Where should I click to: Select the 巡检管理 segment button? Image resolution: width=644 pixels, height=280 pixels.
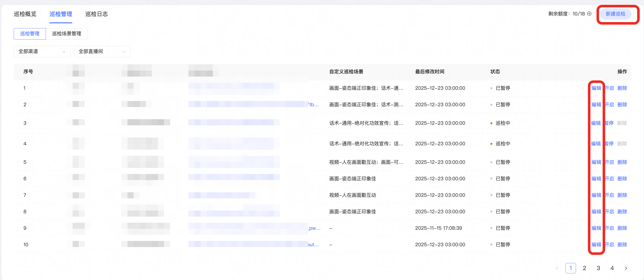(30, 34)
